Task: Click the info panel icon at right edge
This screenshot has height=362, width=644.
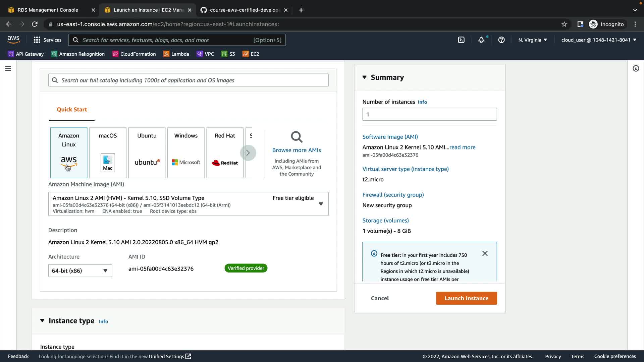Action: coord(636,68)
